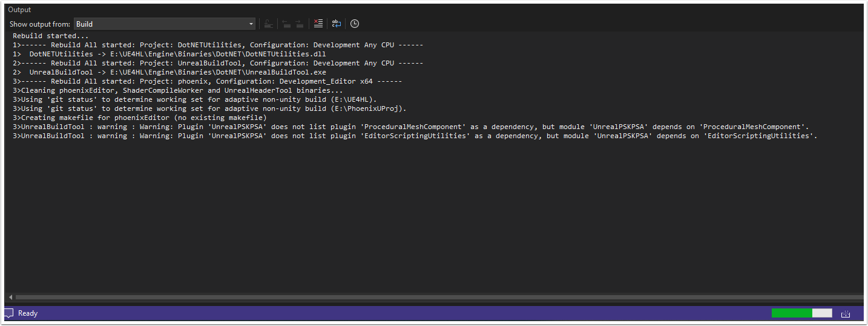Go to previous message icon

pos(286,24)
